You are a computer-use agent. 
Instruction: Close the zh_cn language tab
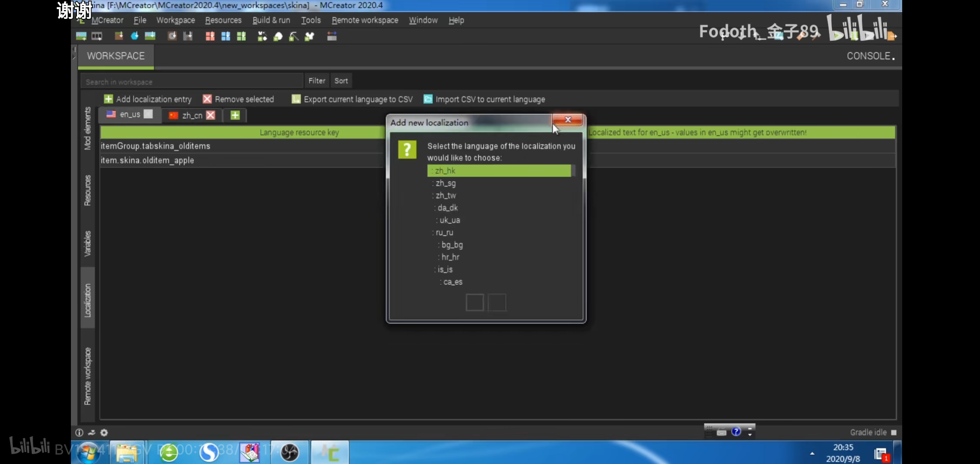pos(211,115)
